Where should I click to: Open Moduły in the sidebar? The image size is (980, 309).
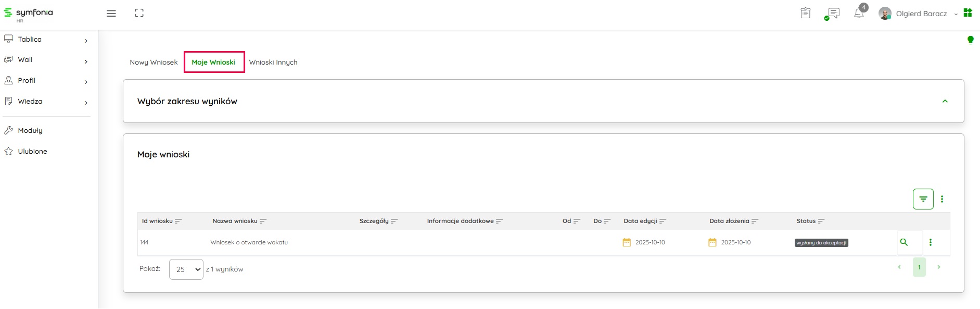[x=30, y=131]
